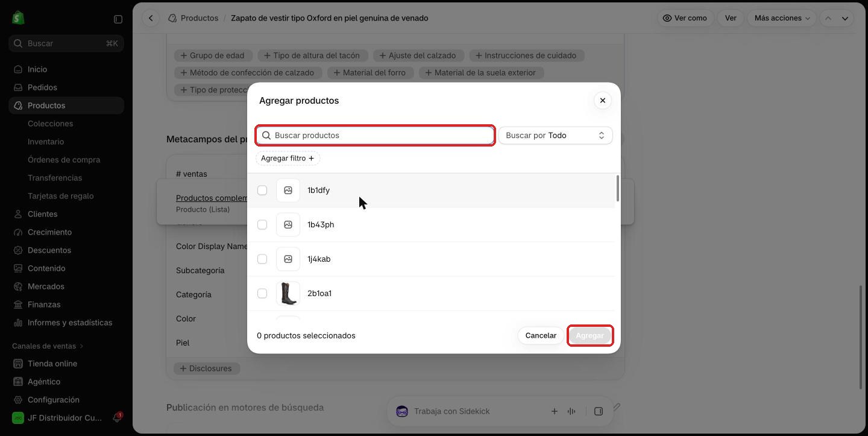Screen dimensions: 868x436
Task: Add Grupo de edad metafield
Action: coord(212,55)
